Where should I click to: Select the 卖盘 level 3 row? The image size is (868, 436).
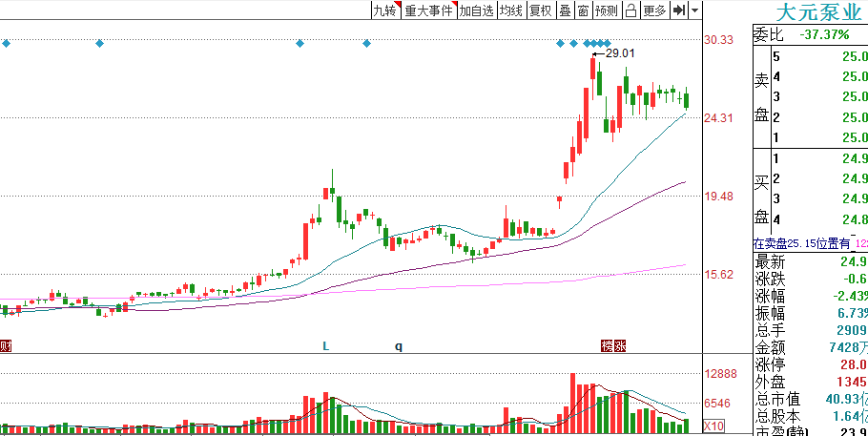click(x=820, y=97)
